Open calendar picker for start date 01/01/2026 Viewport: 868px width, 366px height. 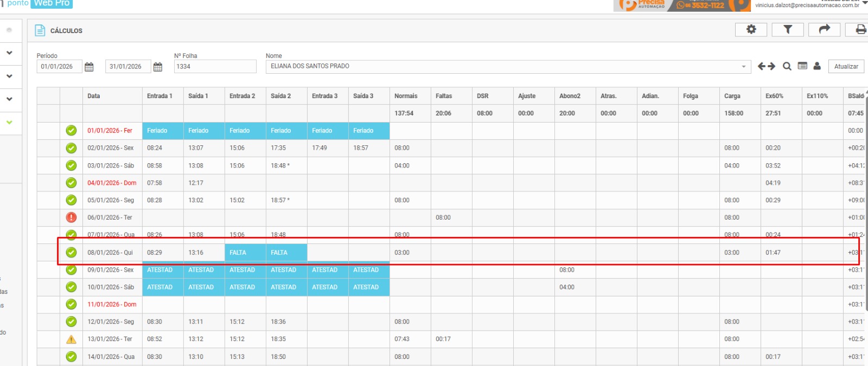[x=90, y=67]
